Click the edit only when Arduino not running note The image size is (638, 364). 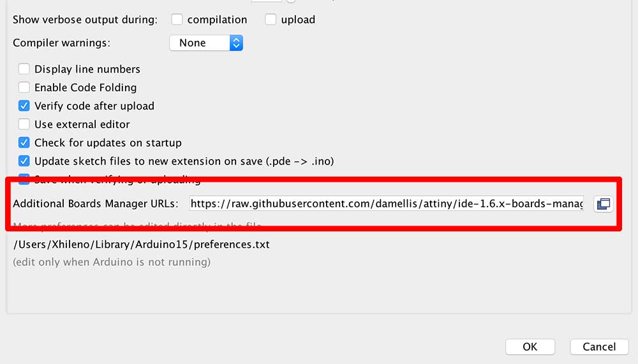pyautogui.click(x=112, y=262)
